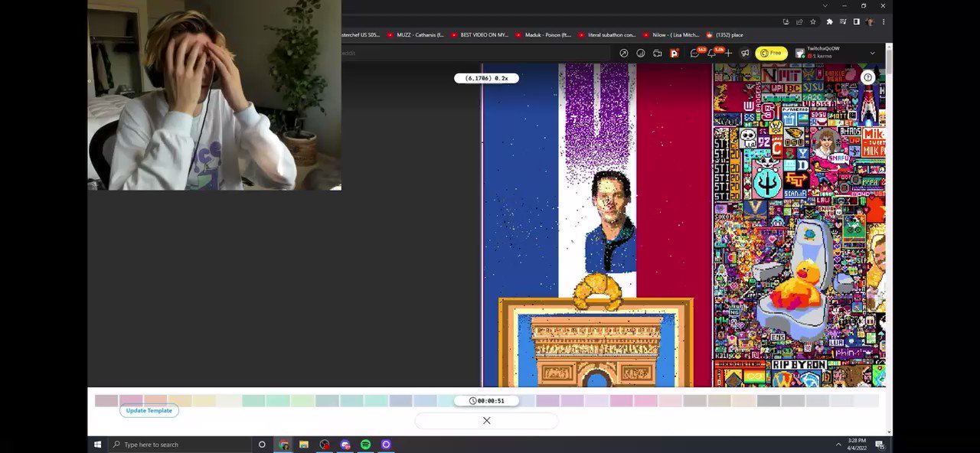Open the Windows notification center icon
The image size is (980, 453).
[880, 444]
